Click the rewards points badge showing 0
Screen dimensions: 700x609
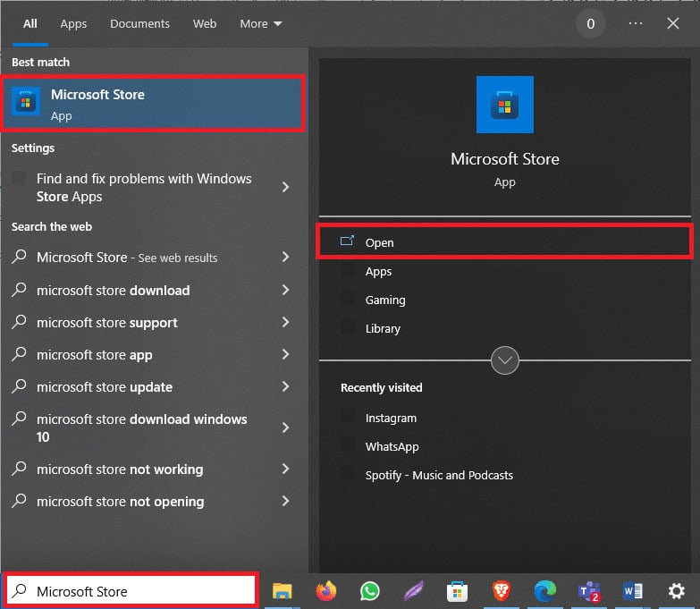[x=590, y=23]
